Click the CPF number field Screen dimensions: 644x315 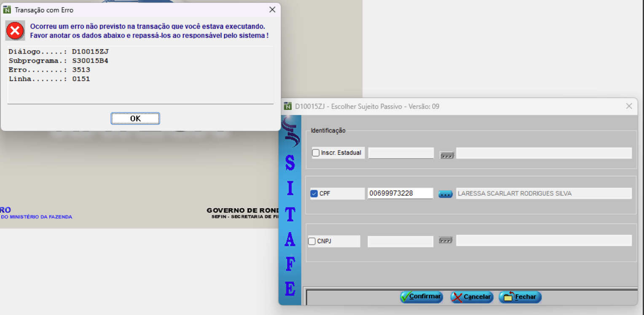(400, 194)
